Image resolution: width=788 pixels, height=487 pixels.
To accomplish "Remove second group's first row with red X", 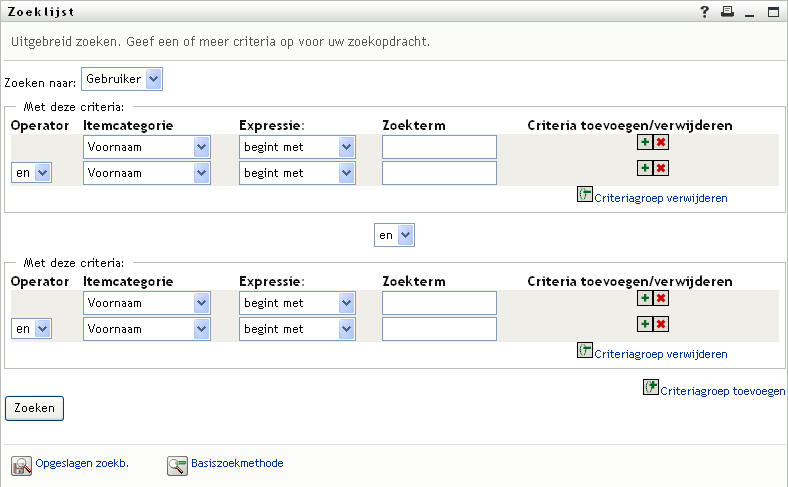I will point(661,298).
